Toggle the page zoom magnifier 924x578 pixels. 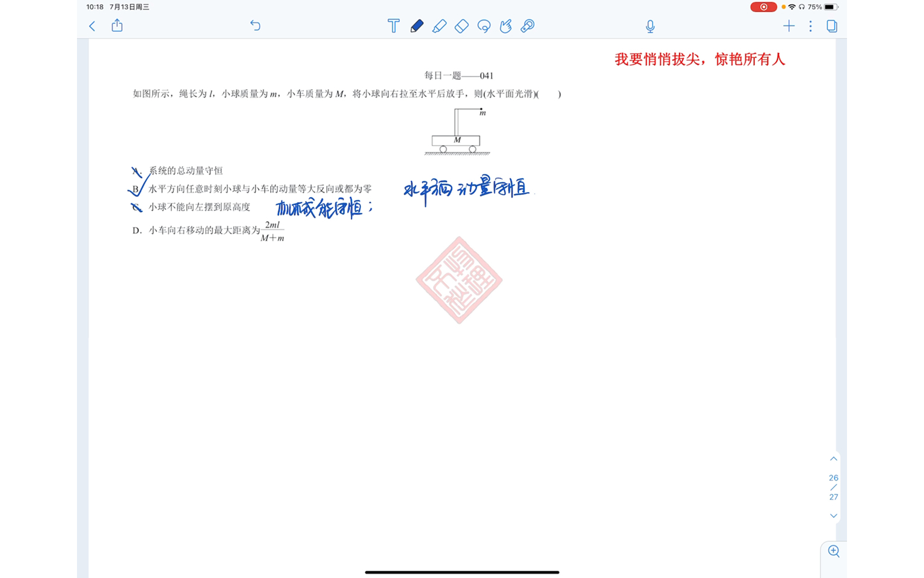pyautogui.click(x=833, y=551)
